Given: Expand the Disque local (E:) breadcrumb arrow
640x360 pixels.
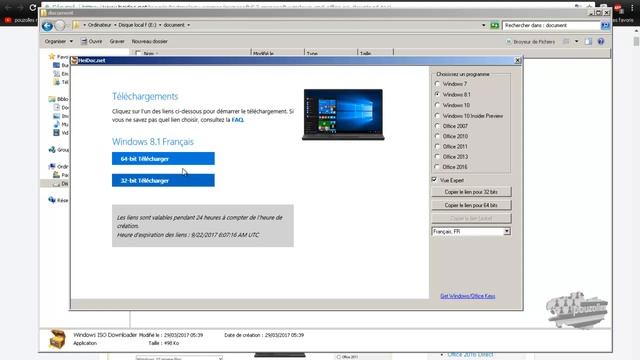Looking at the screenshot, I should pyautogui.click(x=160, y=25).
